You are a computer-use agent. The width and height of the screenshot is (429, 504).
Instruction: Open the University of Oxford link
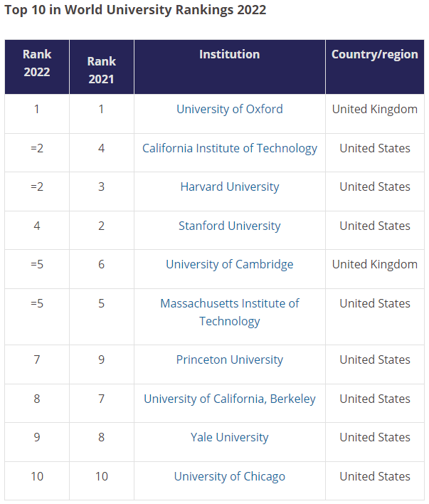point(229,109)
